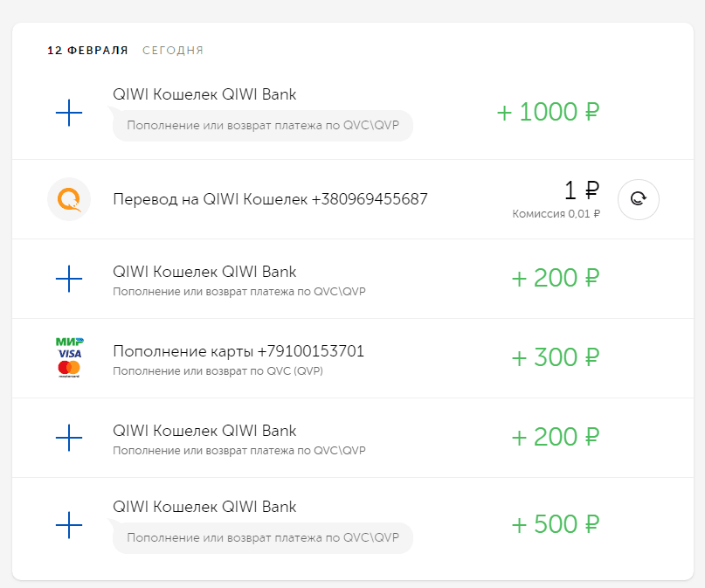Click the +500 ₽ amount

click(x=556, y=524)
